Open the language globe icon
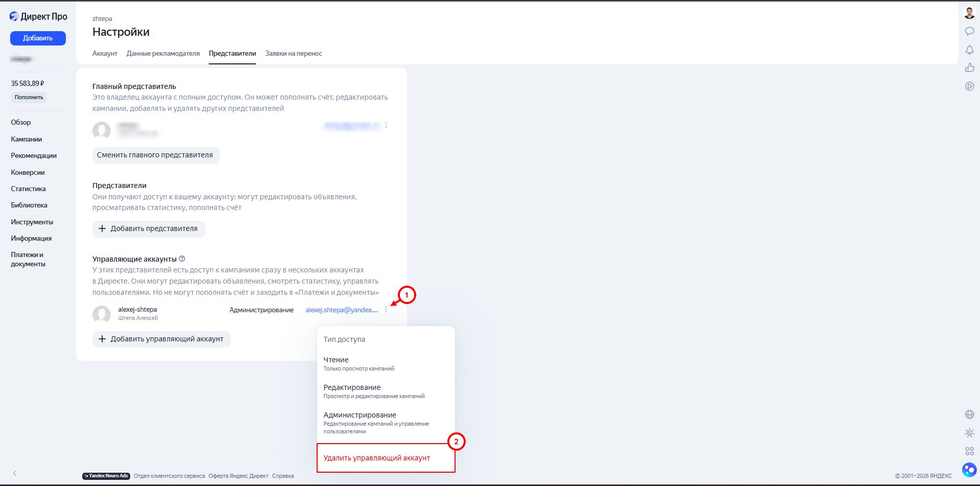 point(969,414)
